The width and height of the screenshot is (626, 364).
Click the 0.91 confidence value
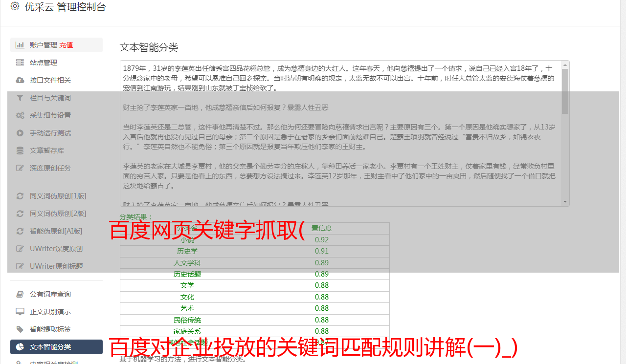(x=322, y=251)
